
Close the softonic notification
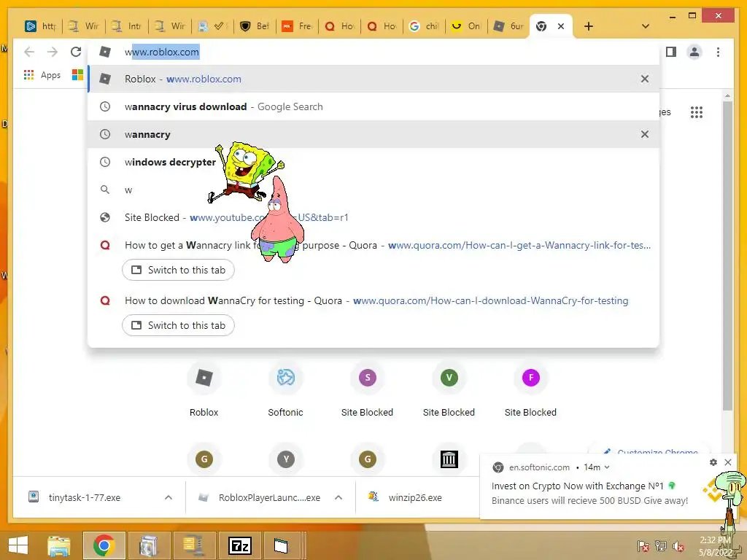tap(728, 462)
